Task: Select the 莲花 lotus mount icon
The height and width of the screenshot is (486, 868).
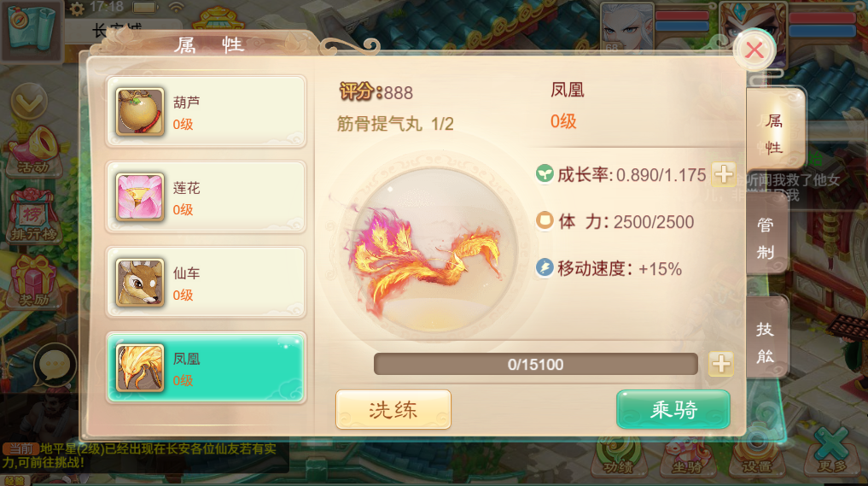Action: (x=139, y=196)
